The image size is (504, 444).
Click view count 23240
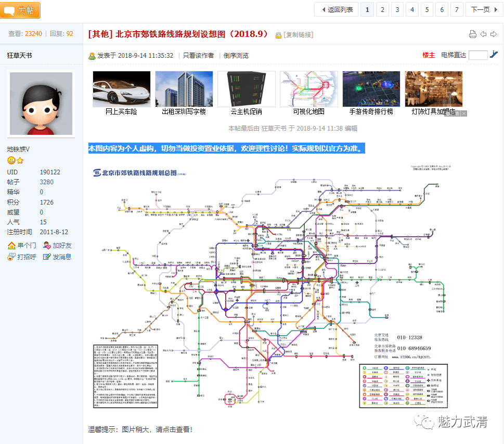(x=33, y=34)
